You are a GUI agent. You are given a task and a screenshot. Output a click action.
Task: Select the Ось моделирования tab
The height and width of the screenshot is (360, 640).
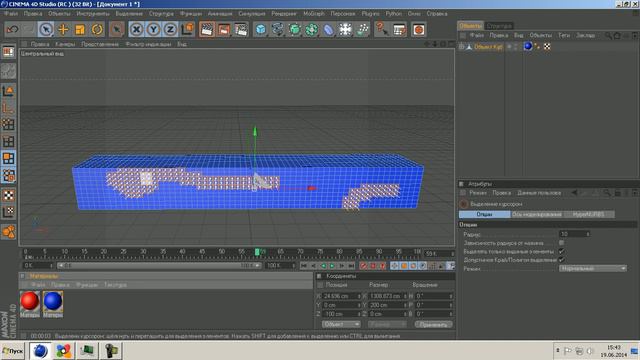click(x=537, y=214)
